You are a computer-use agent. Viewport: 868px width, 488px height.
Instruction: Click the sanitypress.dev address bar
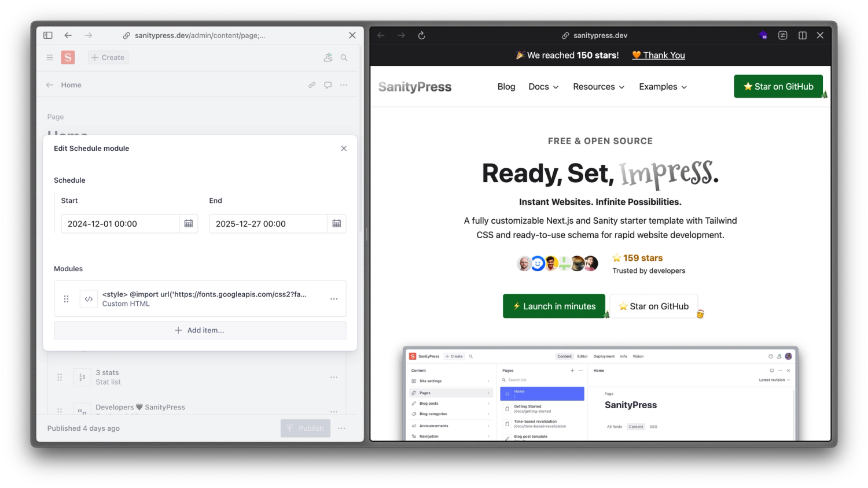[x=595, y=35]
